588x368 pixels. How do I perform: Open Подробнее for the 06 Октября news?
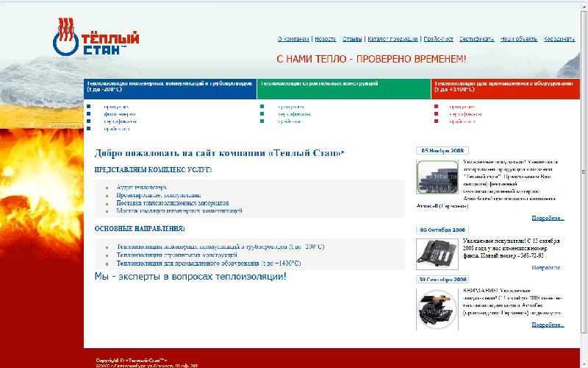pyautogui.click(x=546, y=268)
